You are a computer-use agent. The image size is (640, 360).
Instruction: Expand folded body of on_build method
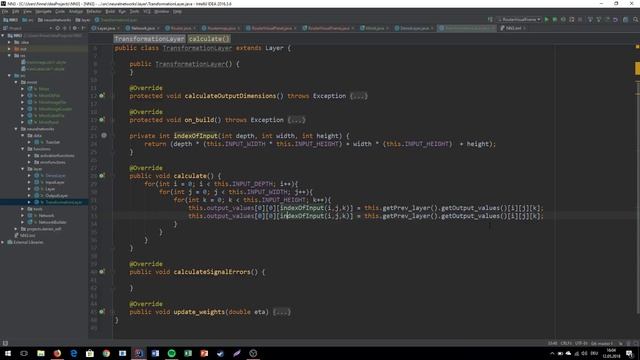(x=296, y=120)
